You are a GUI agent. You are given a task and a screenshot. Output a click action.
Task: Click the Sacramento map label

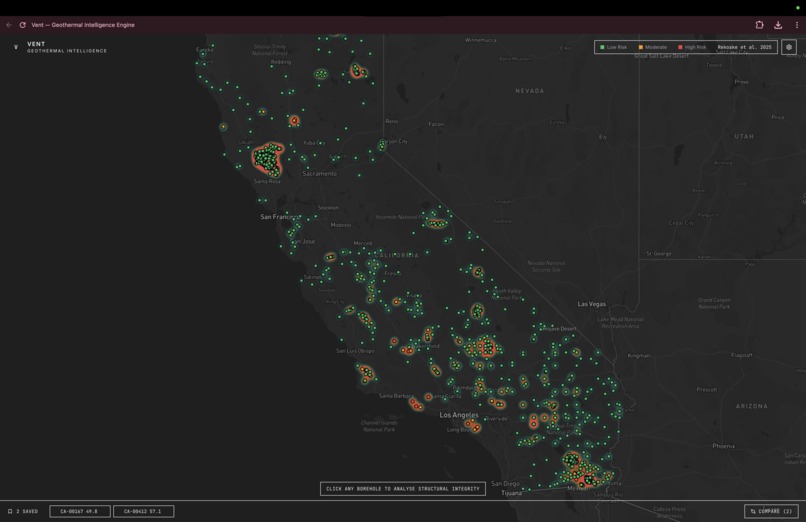tap(320, 174)
